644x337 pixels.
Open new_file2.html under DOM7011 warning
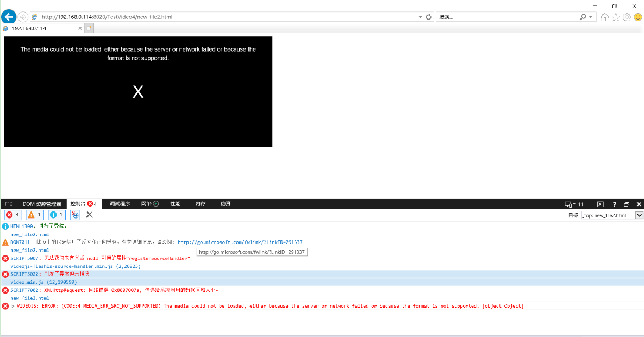point(29,250)
